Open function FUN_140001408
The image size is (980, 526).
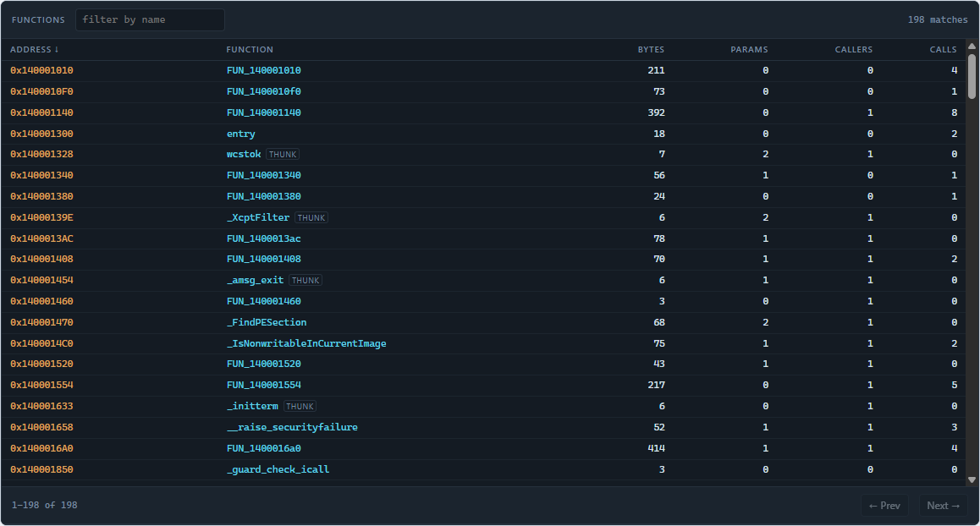point(263,260)
